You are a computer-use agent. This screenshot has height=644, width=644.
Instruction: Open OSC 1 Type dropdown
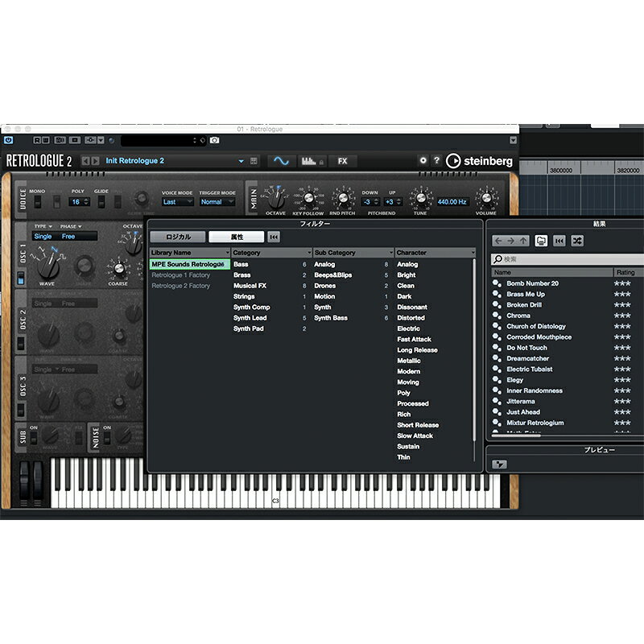(43, 226)
